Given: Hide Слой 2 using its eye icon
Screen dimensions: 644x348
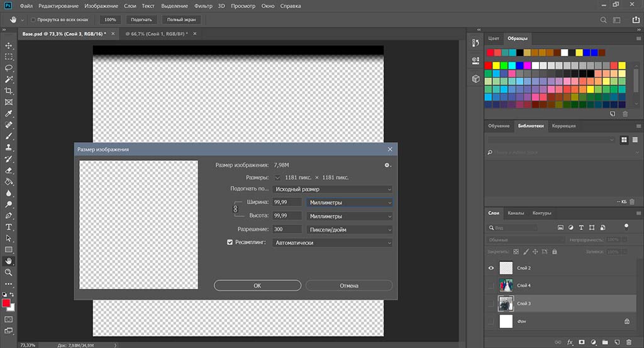Looking at the screenshot, I should (491, 268).
